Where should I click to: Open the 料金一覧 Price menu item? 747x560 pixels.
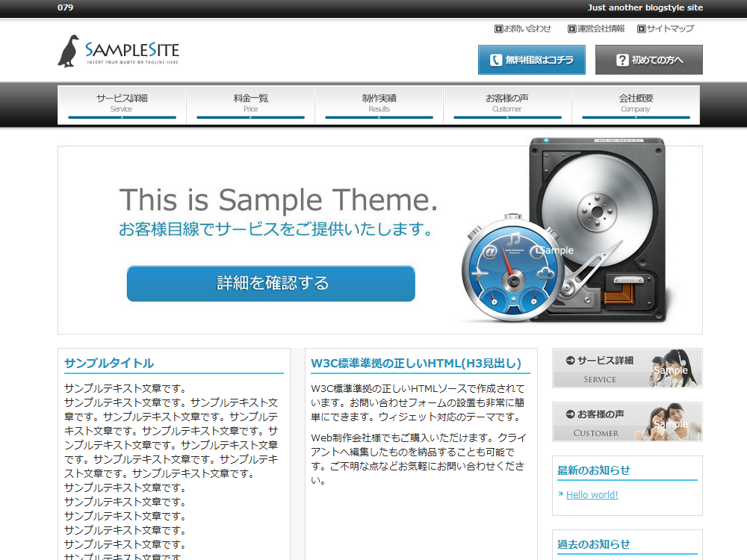click(x=250, y=105)
